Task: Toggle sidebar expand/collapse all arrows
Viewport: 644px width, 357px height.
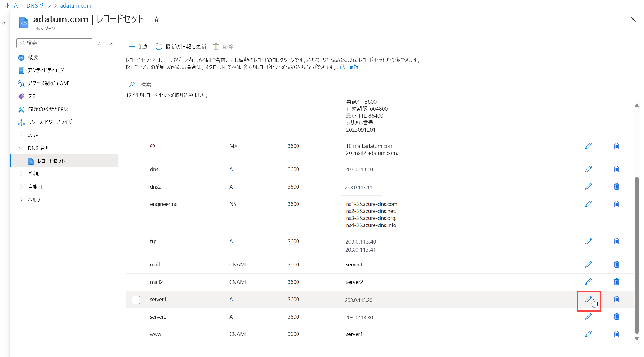Action: tap(99, 43)
